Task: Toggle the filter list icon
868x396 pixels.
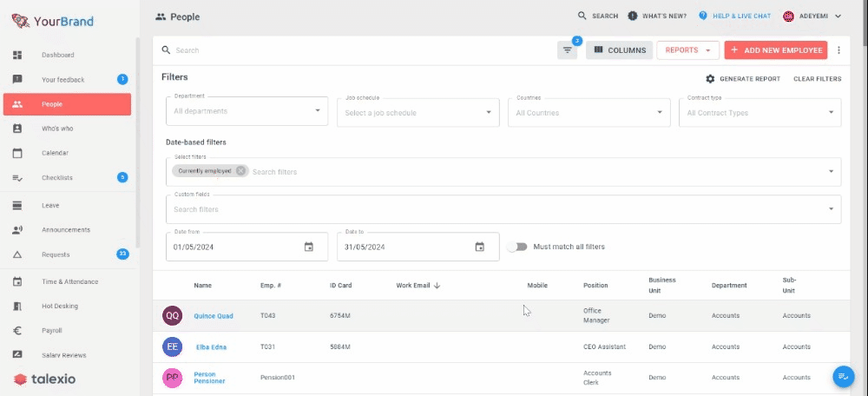Action: [x=568, y=50]
